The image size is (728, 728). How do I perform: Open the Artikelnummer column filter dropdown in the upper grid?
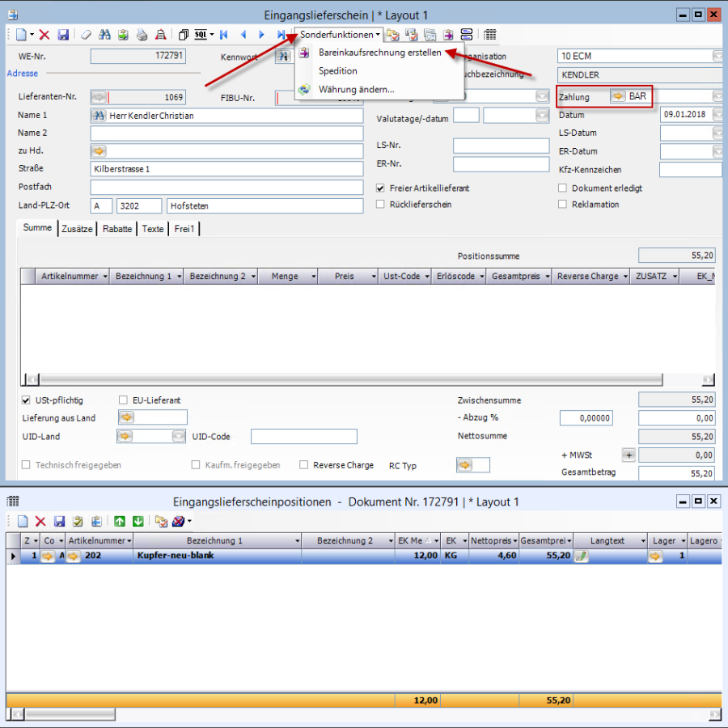click(104, 277)
